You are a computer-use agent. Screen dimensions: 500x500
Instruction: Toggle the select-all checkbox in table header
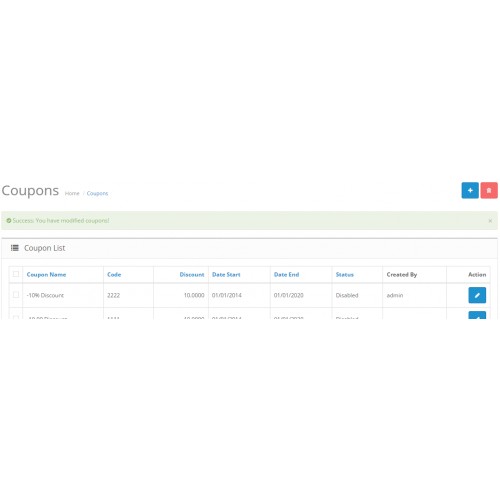(x=16, y=274)
